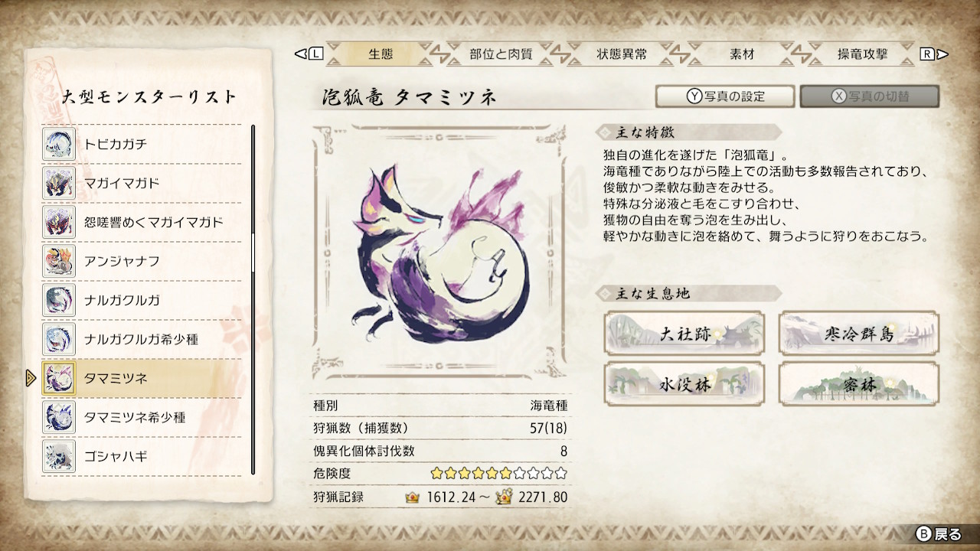
Task: Click the yellow list selection cursor arrow
Action: tap(31, 378)
